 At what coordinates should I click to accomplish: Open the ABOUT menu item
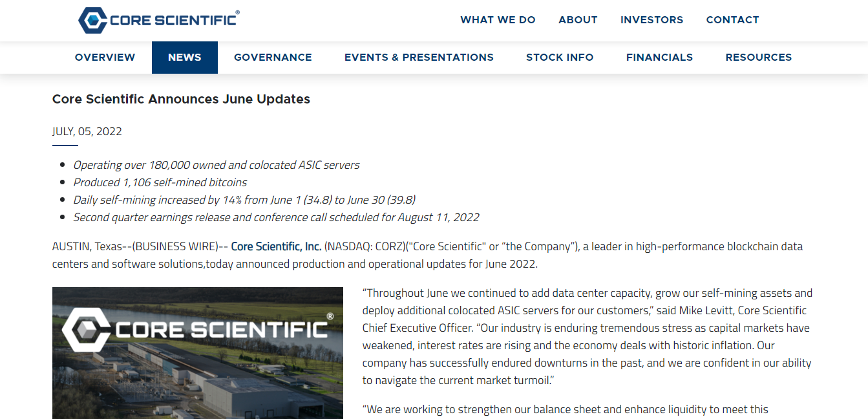(x=578, y=20)
